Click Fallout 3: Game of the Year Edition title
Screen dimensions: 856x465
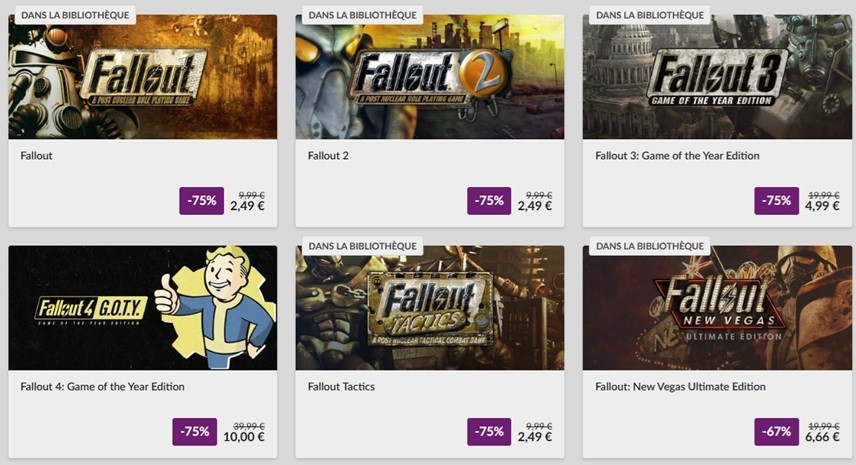(x=677, y=156)
